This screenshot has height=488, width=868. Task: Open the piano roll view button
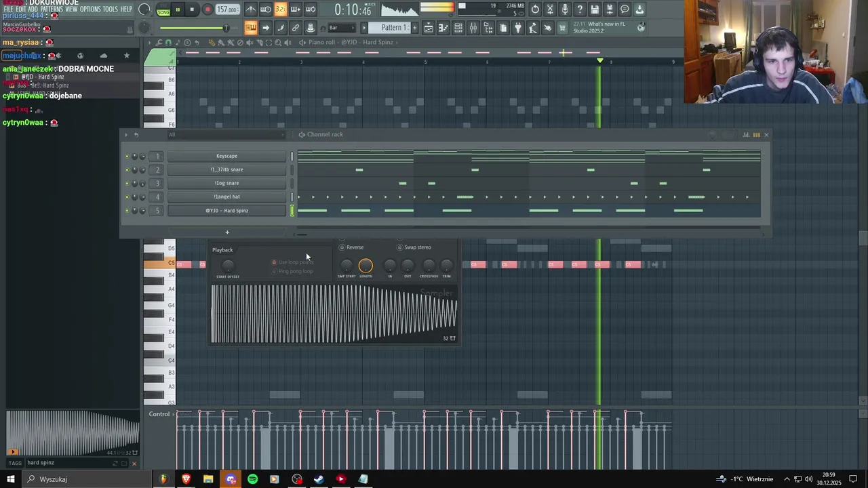tap(443, 28)
